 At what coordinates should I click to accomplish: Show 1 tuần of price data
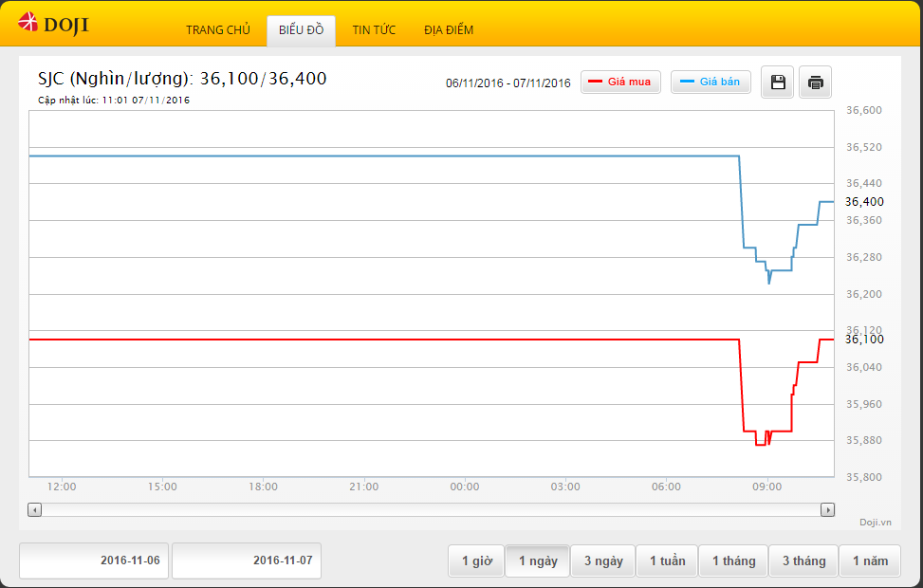click(x=667, y=560)
